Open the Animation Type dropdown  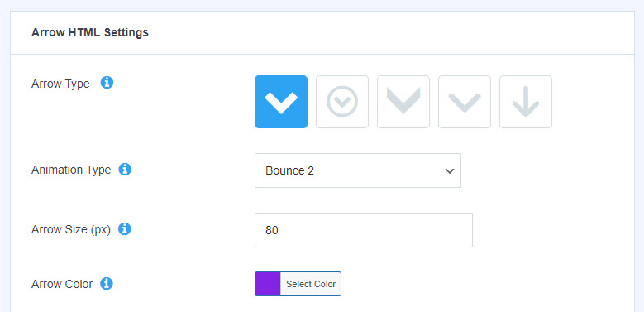tap(358, 170)
